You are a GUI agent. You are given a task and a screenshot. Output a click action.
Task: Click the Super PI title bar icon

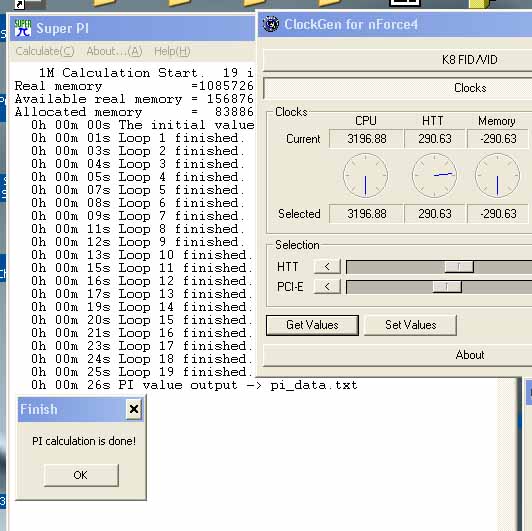coord(23,28)
